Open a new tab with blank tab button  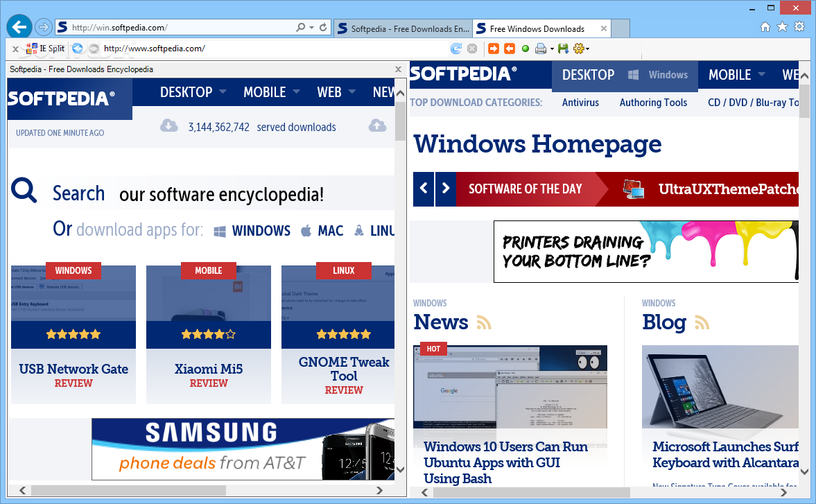click(x=620, y=28)
